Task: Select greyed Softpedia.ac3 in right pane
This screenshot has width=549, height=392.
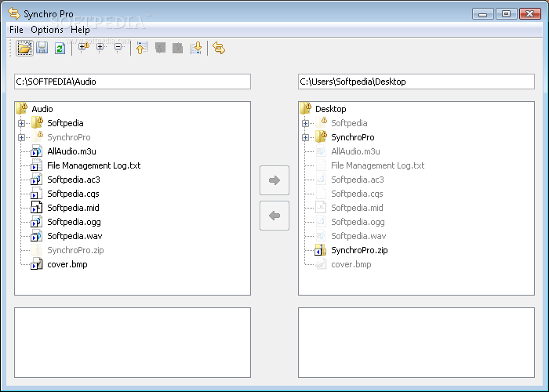Action: pos(358,180)
